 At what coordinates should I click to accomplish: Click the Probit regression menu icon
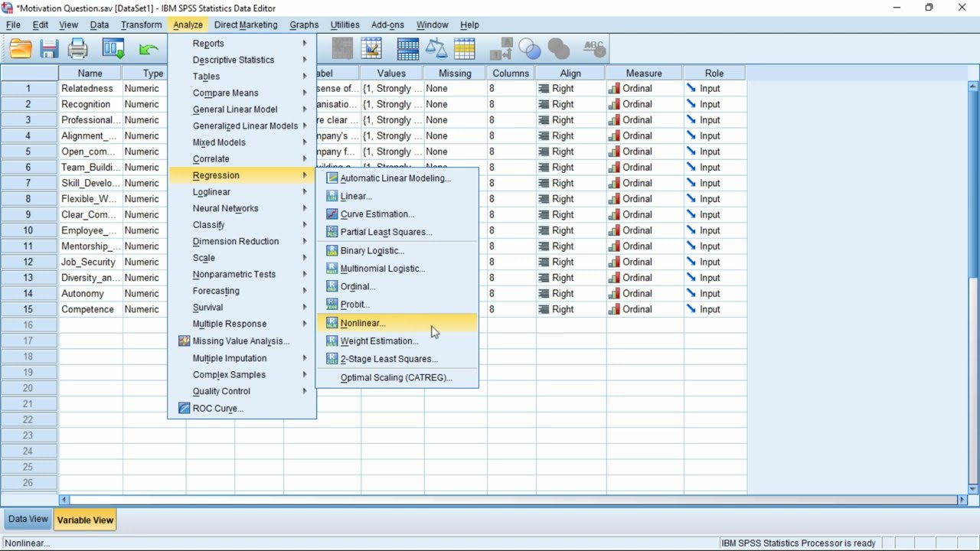(x=332, y=305)
